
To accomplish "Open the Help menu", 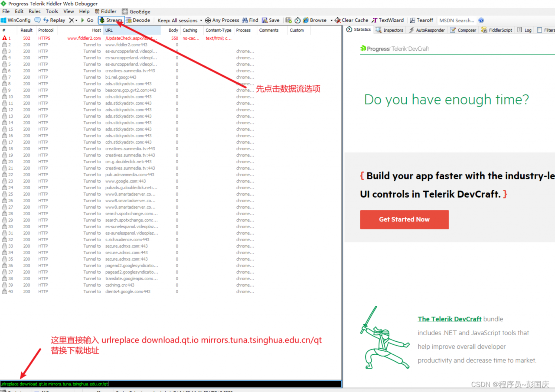I will (85, 11).
